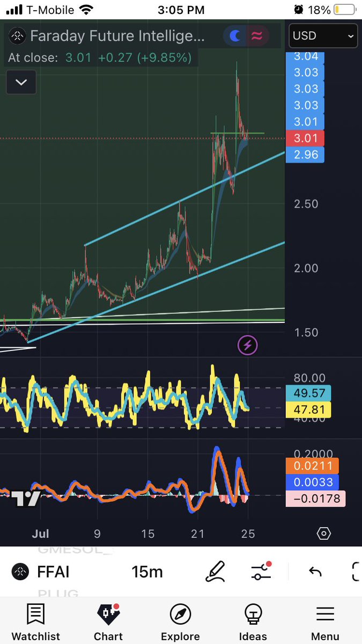Select the 0.0211 MACD value label
The image size is (362, 644).
pyautogui.click(x=312, y=466)
